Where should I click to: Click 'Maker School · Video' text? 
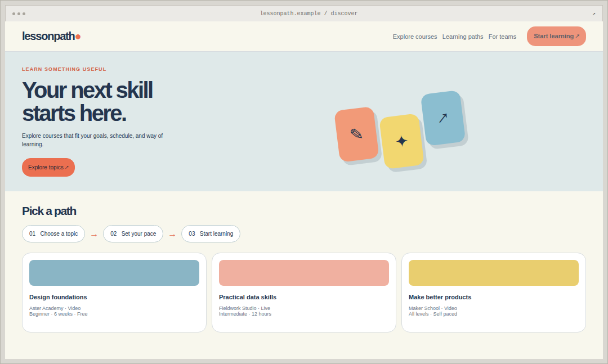(x=433, y=308)
